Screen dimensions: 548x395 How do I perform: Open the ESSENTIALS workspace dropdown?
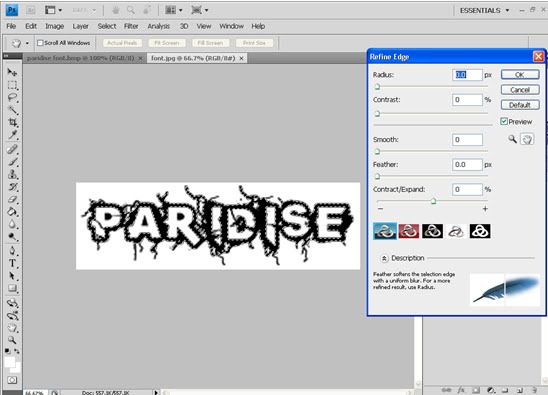484,10
